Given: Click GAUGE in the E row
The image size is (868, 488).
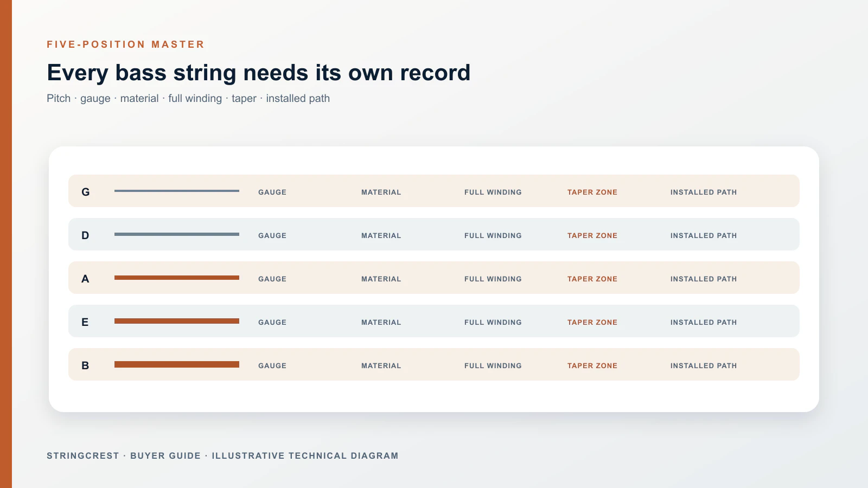Looking at the screenshot, I should pos(272,323).
